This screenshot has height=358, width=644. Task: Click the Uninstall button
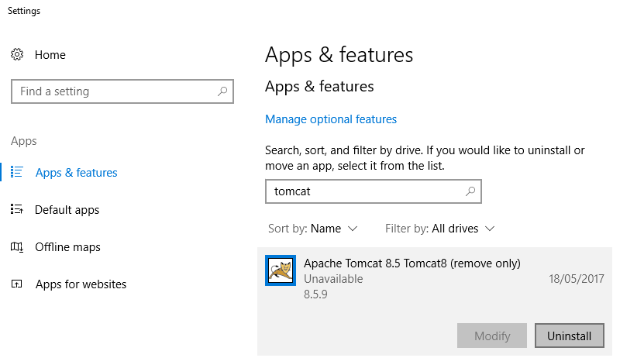(570, 336)
